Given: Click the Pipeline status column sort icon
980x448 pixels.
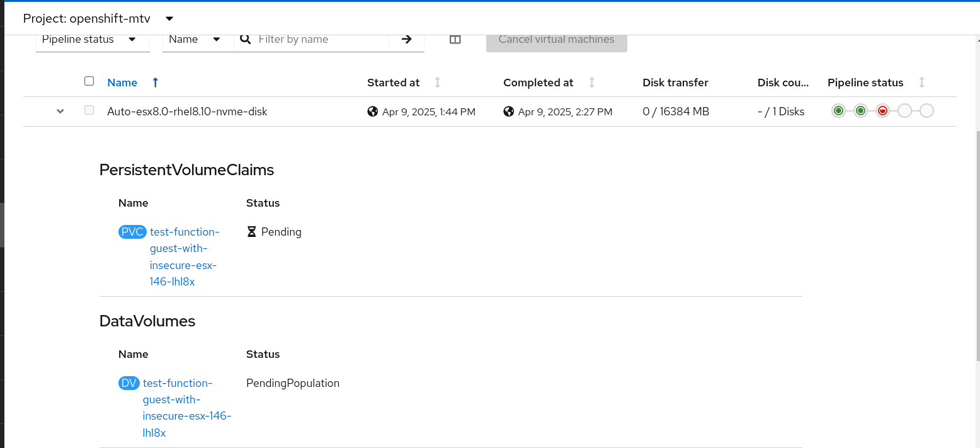Looking at the screenshot, I should (x=922, y=83).
